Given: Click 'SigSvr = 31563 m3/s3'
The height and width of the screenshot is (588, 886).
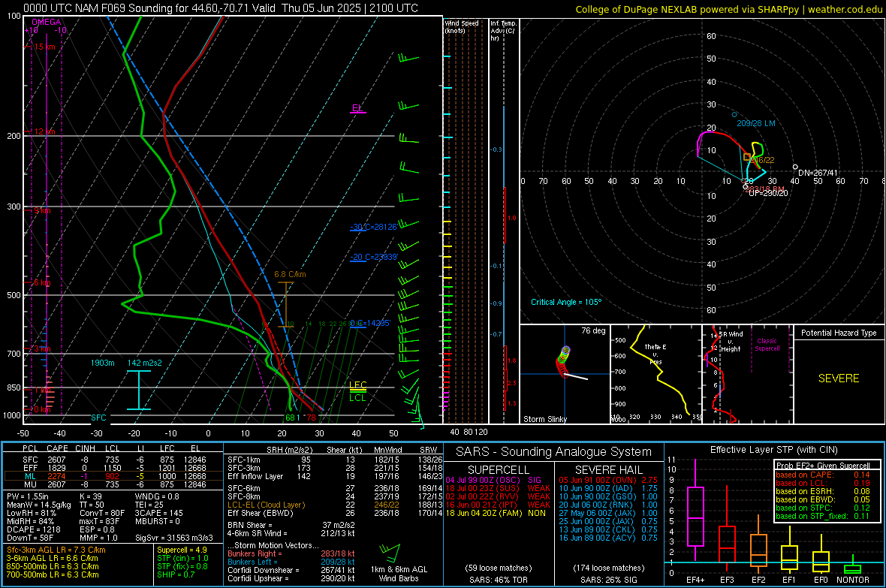Looking at the screenshot, I should point(174,538).
